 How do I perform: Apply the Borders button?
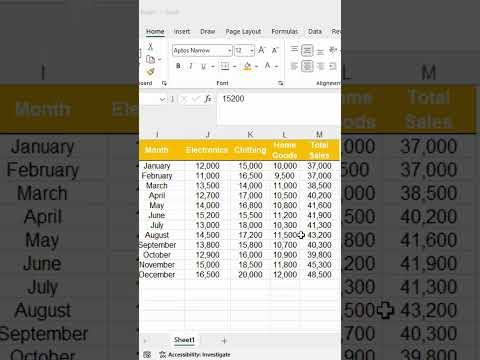coord(225,66)
